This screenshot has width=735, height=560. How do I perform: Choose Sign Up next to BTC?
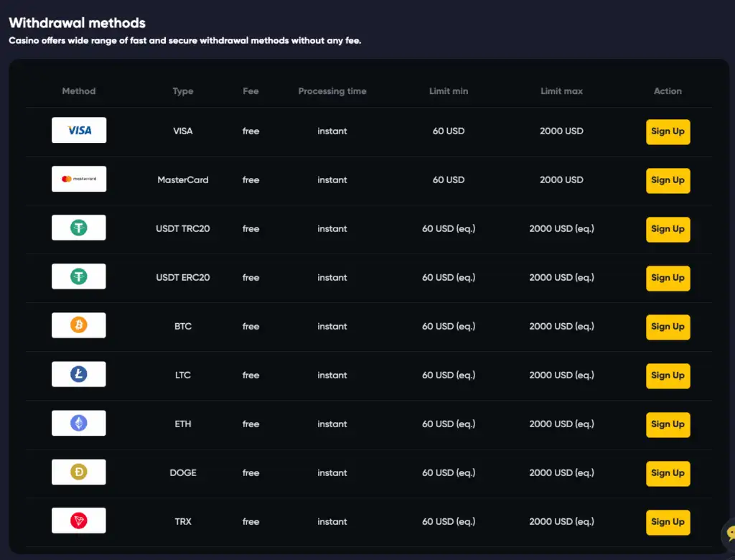[668, 327]
